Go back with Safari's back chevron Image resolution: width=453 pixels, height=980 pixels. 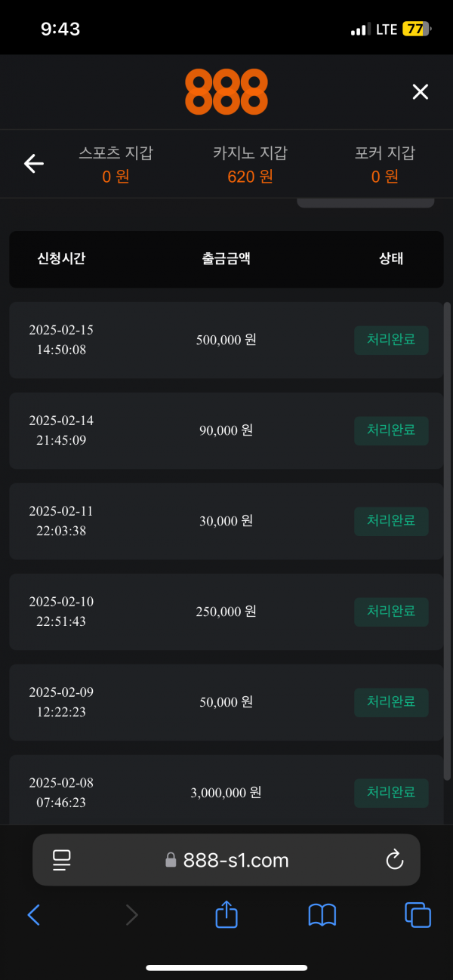pyautogui.click(x=33, y=915)
